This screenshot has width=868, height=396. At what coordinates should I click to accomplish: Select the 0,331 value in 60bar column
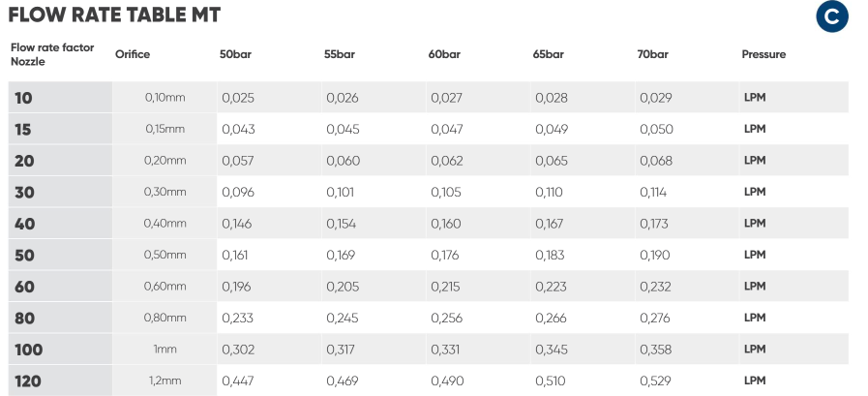click(446, 350)
